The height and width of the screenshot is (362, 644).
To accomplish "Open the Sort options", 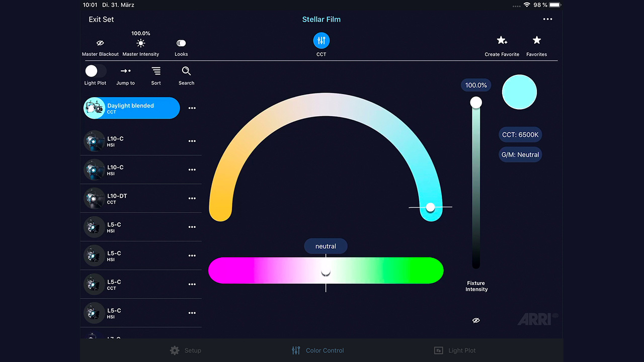I will coord(156,71).
